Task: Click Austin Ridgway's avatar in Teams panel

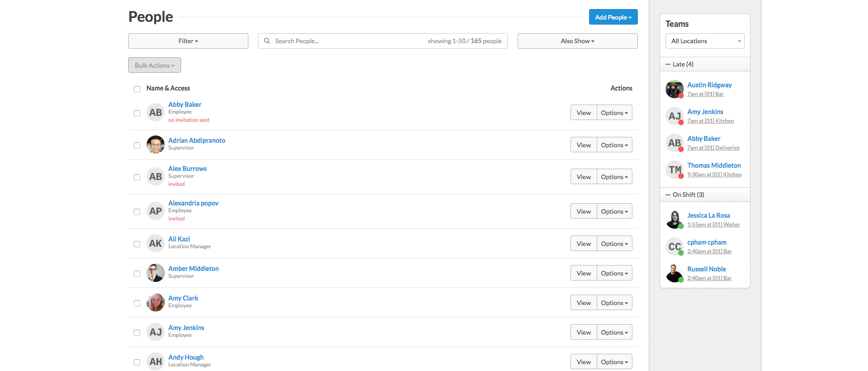Action: click(674, 89)
